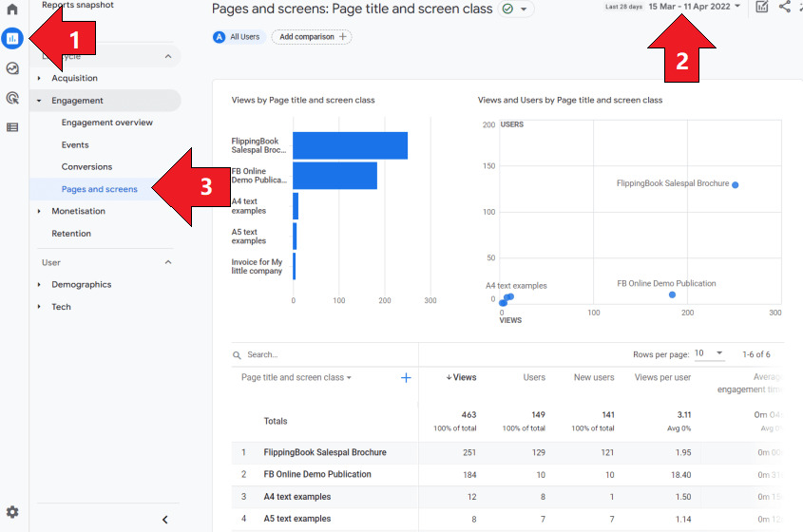Screen dimensions: 803x532
Task: Click the total Views value 463
Action: (468, 415)
